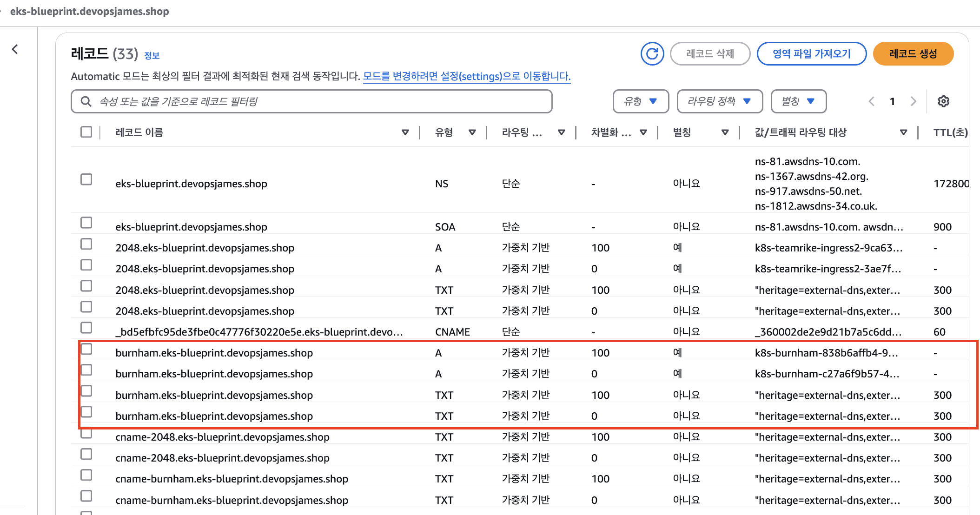Sort by record name column arrow

[x=405, y=132]
